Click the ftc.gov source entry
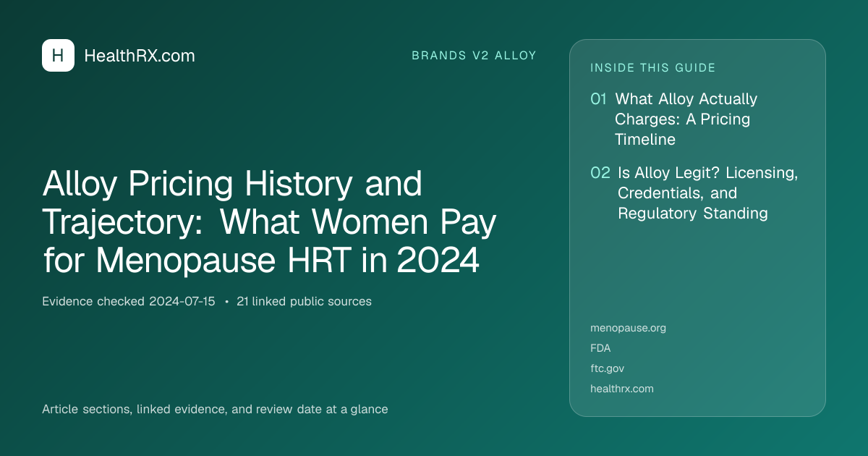This screenshot has height=456, width=868. click(x=607, y=368)
